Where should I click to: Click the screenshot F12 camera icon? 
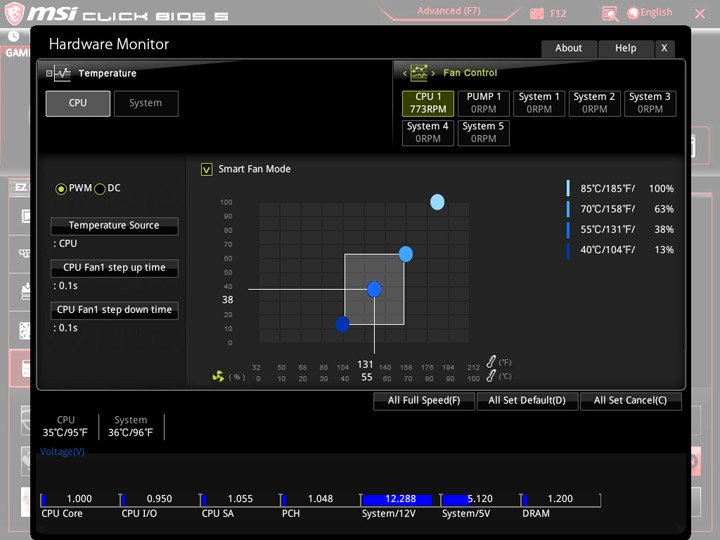click(536, 13)
